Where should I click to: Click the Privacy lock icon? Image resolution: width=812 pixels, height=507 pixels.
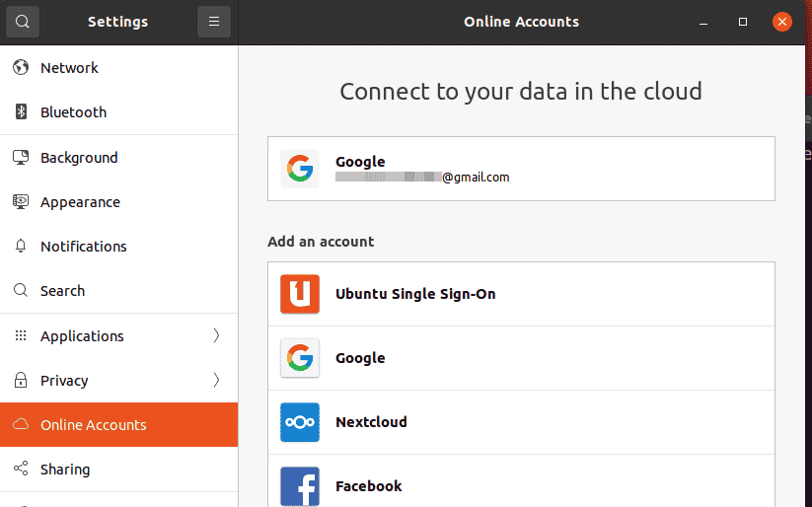coord(21,380)
